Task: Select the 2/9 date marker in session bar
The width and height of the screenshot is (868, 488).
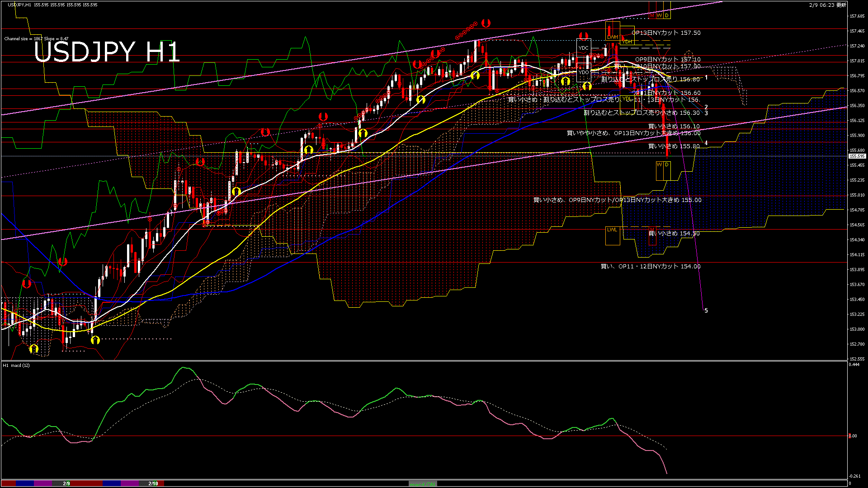Action: 66,483
